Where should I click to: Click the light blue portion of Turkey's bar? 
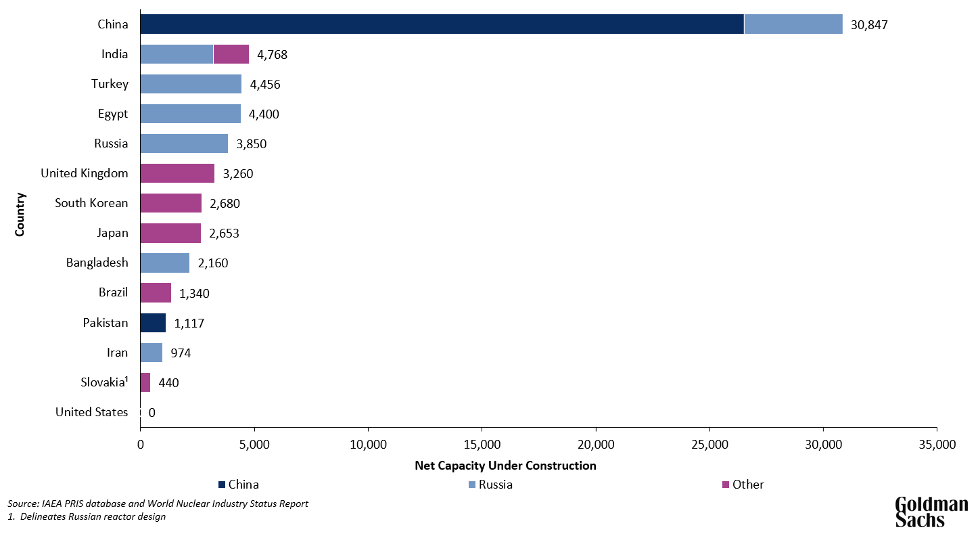coord(189,84)
